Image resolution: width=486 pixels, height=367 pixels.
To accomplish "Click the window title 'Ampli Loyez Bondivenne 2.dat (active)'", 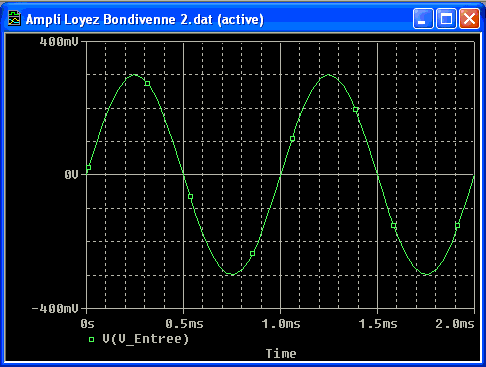I will [x=145, y=19].
